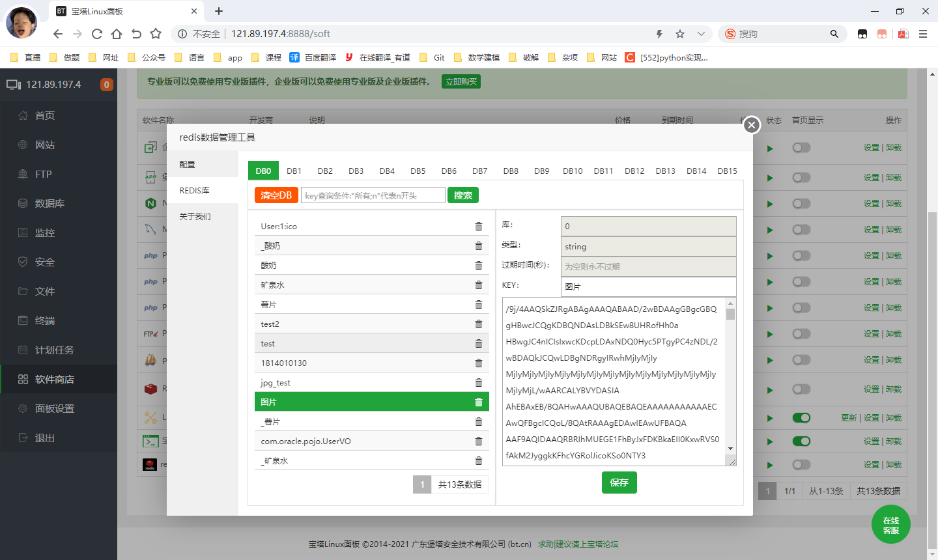Open the 配置 section in dialog sidebar
Image resolution: width=938 pixels, height=560 pixels.
tap(188, 165)
